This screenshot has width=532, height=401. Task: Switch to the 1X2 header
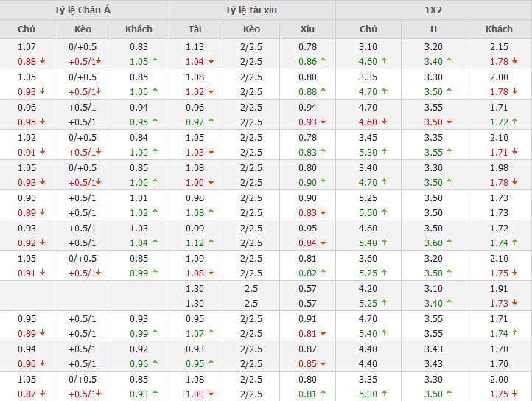coord(433,10)
